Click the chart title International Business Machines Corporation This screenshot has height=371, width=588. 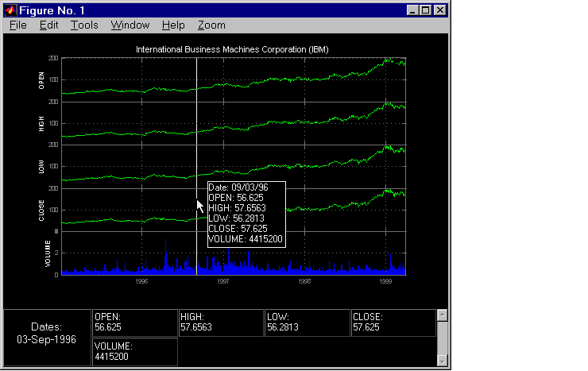point(232,49)
